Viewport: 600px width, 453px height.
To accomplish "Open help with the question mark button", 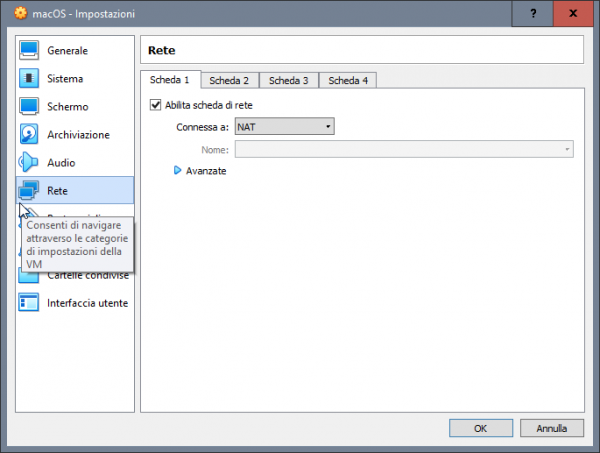I will 533,13.
